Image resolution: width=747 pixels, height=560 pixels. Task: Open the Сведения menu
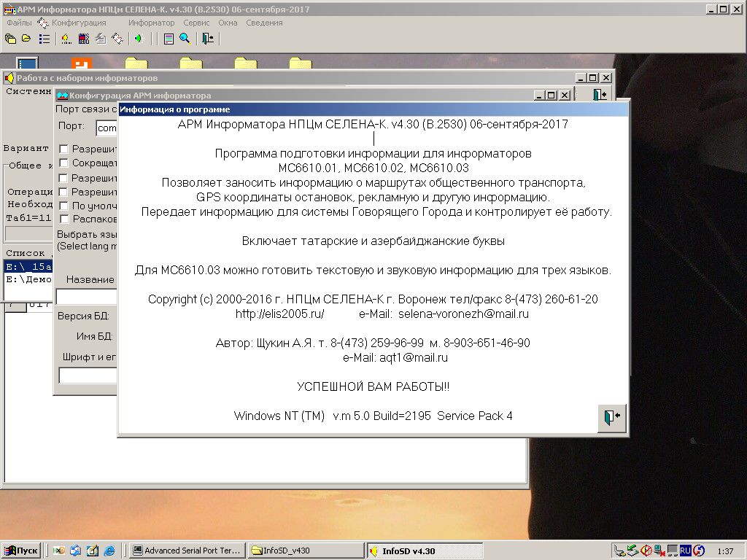pyautogui.click(x=264, y=23)
